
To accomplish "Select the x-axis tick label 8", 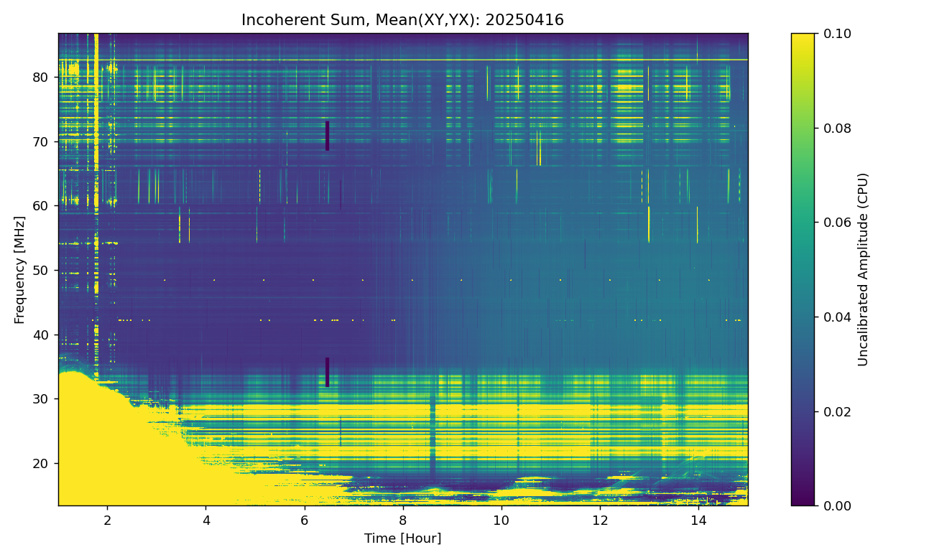I will pyautogui.click(x=402, y=519).
